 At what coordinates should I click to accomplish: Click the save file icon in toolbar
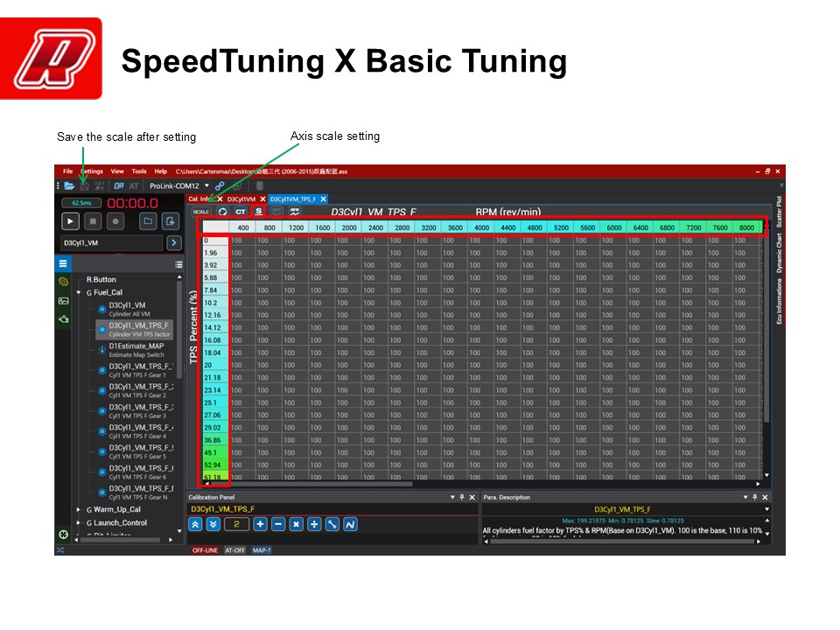click(x=84, y=185)
